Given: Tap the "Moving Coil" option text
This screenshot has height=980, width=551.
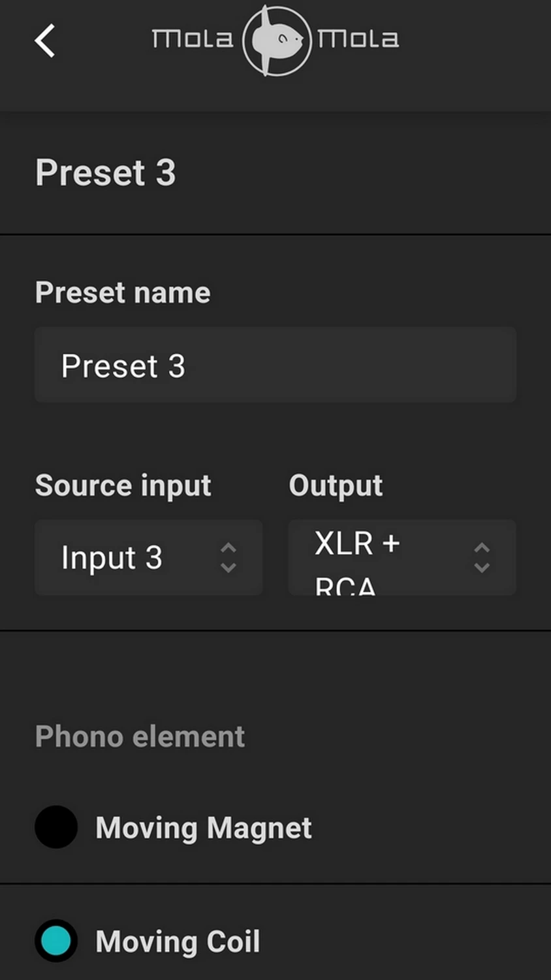Looking at the screenshot, I should pyautogui.click(x=178, y=941).
